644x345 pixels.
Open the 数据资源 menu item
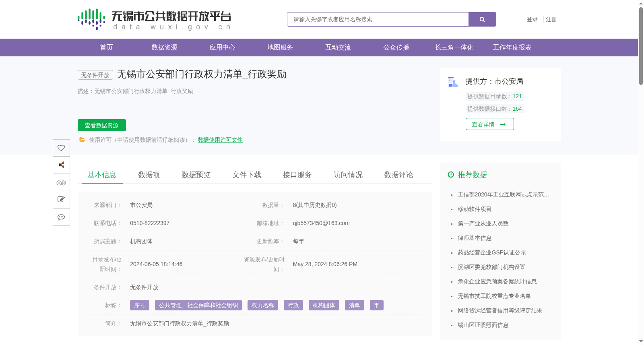point(164,48)
